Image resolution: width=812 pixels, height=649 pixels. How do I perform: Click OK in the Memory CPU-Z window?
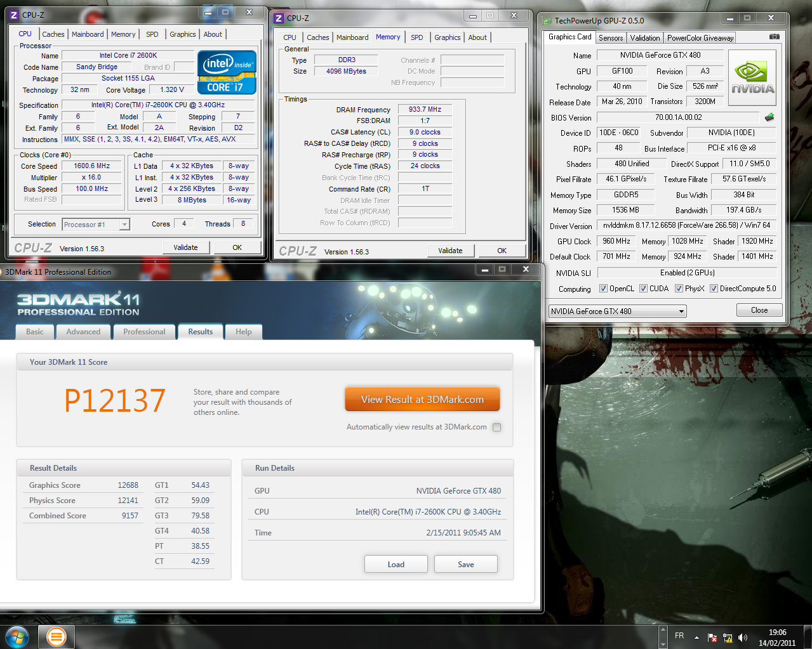(x=502, y=251)
